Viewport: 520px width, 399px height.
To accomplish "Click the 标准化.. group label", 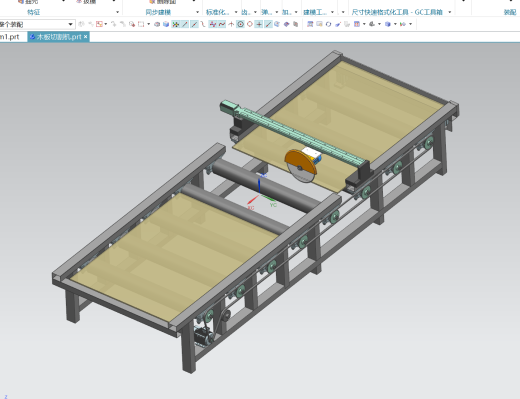I will coord(217,12).
